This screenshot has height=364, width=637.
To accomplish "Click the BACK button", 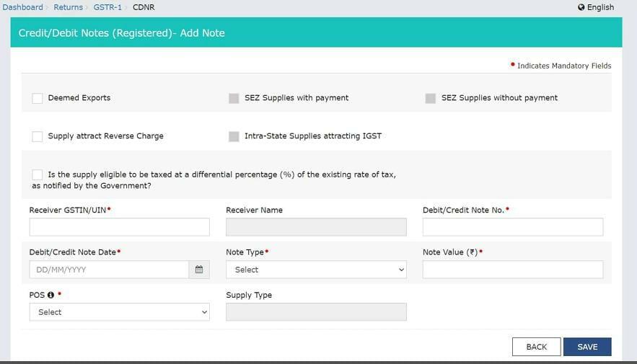I will [x=536, y=347].
